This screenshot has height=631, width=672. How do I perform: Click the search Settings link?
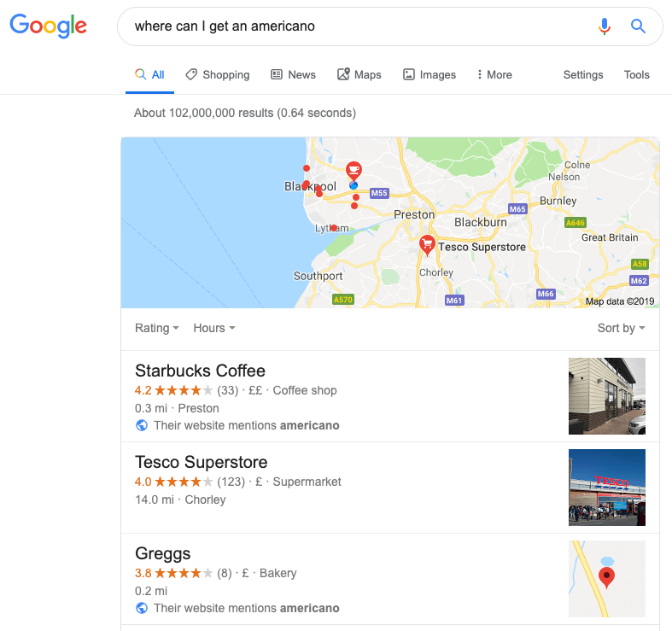583,75
